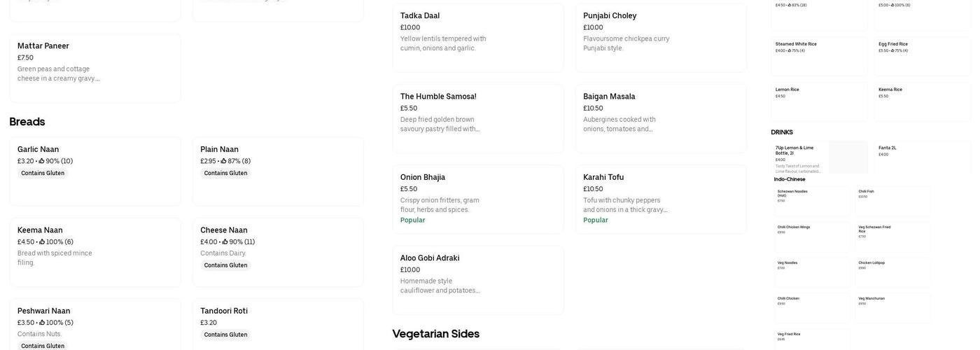Click thumbs-up icon on Plain Naan
This screenshot has width=980, height=350.
[x=224, y=161]
